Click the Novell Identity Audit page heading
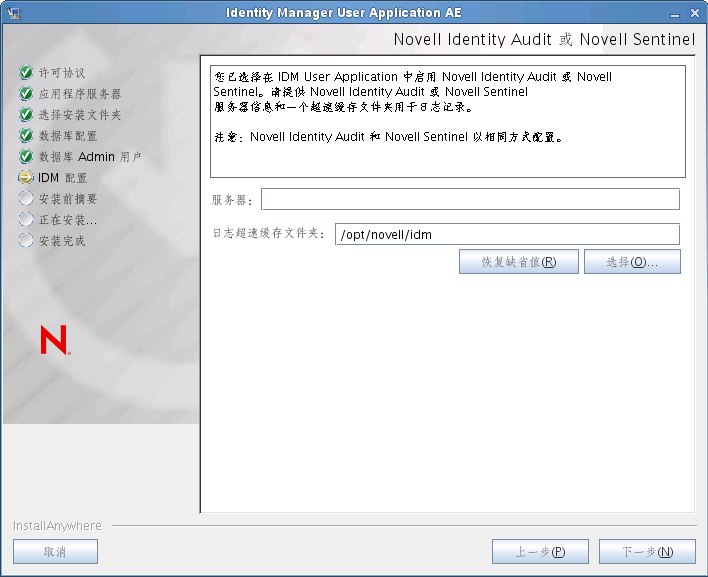Image resolution: width=708 pixels, height=577 pixels. (x=544, y=39)
